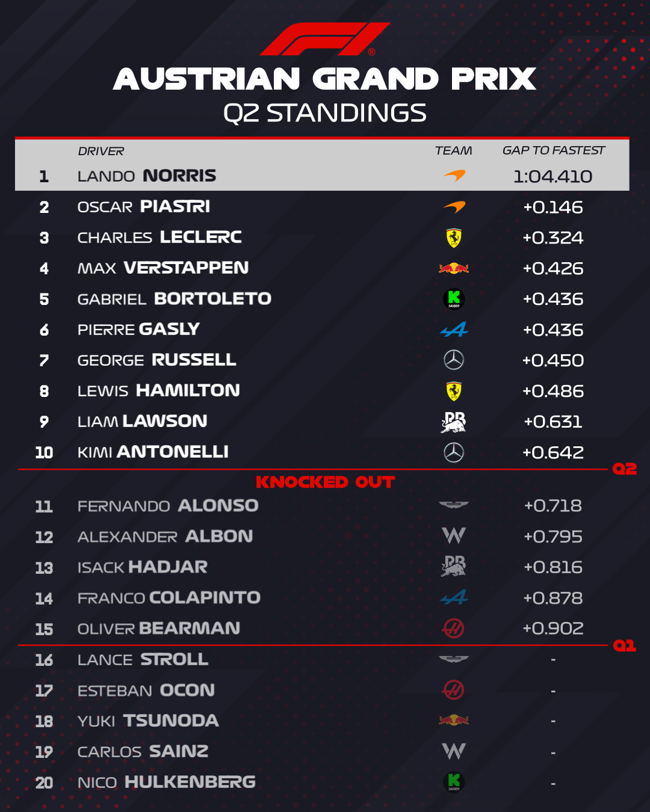
Task: Click the Haas logo next to Oliver Bearman
Action: 453,629
